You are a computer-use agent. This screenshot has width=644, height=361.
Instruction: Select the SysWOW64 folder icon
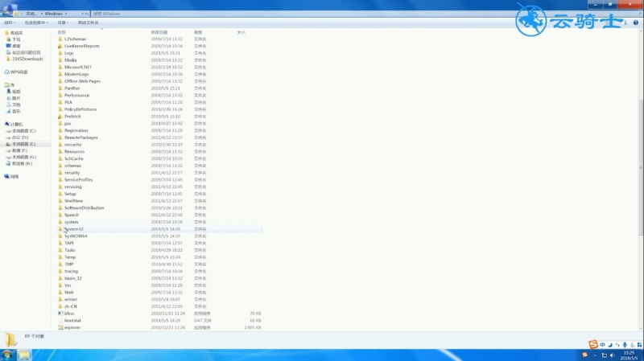pyautogui.click(x=60, y=236)
